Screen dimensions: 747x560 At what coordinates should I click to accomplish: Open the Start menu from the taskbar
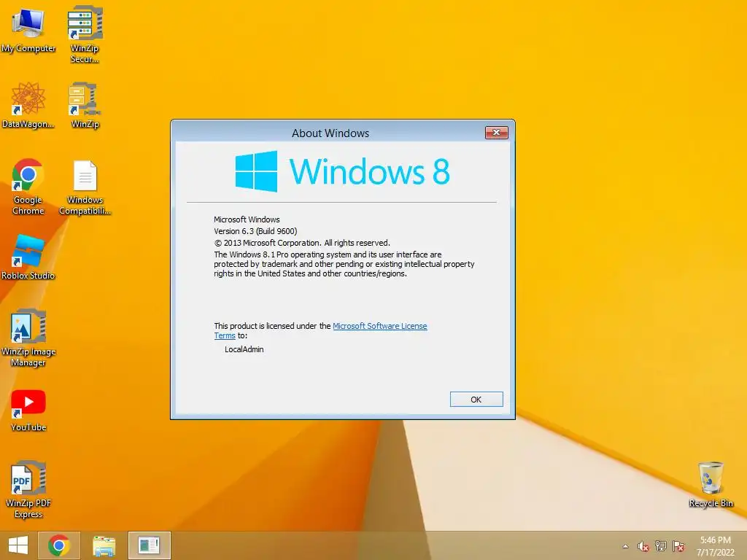click(x=18, y=545)
